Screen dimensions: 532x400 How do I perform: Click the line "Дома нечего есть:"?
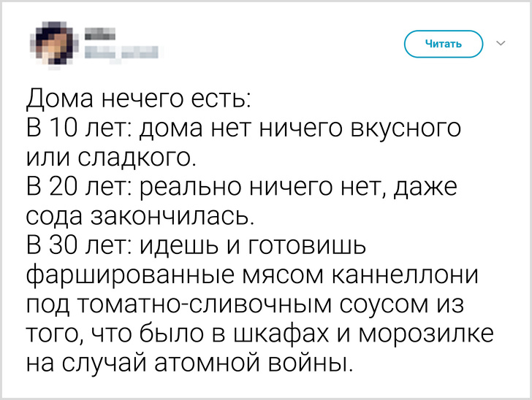140,99
